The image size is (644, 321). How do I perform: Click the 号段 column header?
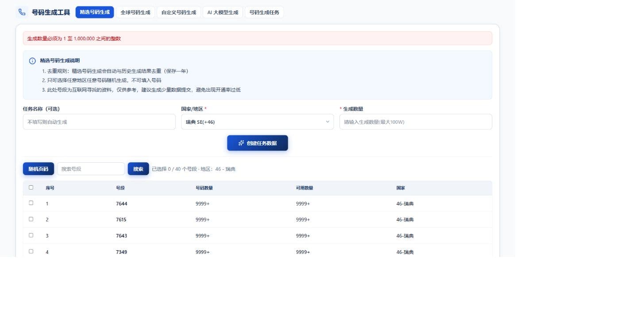120,188
